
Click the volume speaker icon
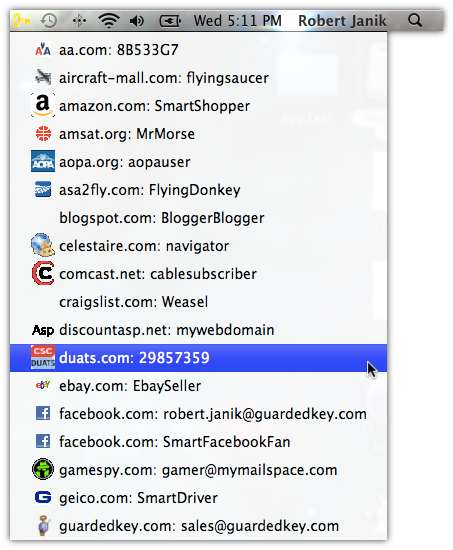click(x=137, y=21)
